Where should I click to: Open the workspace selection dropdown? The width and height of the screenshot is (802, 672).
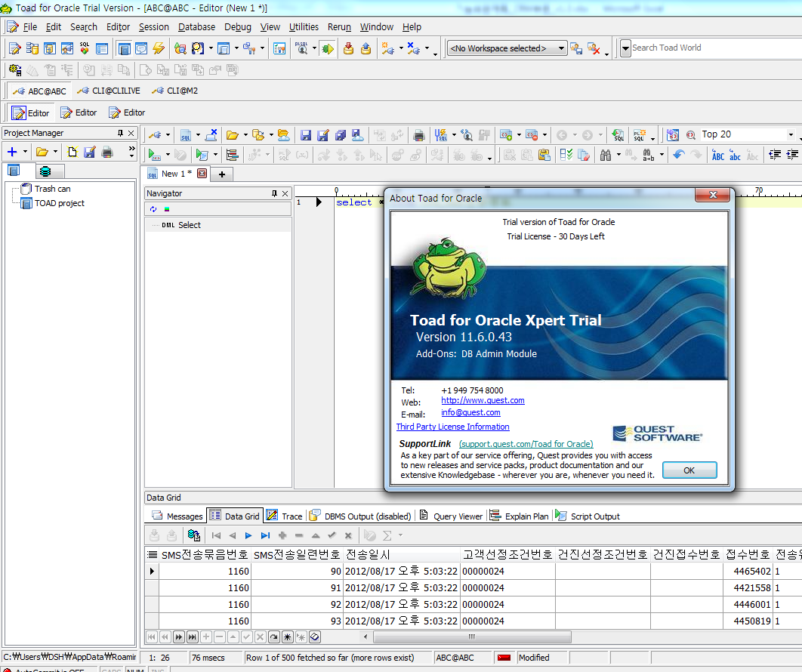(562, 48)
